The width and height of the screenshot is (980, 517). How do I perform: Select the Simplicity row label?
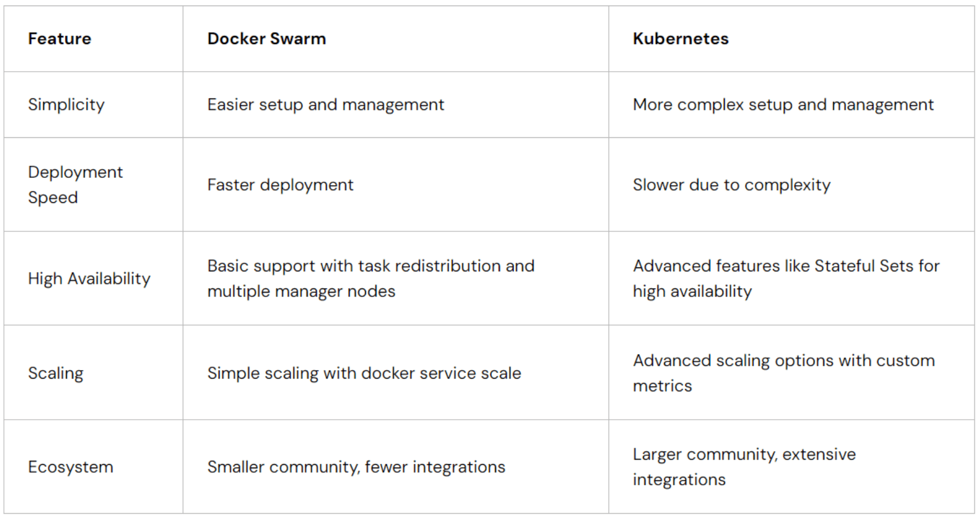point(66,105)
